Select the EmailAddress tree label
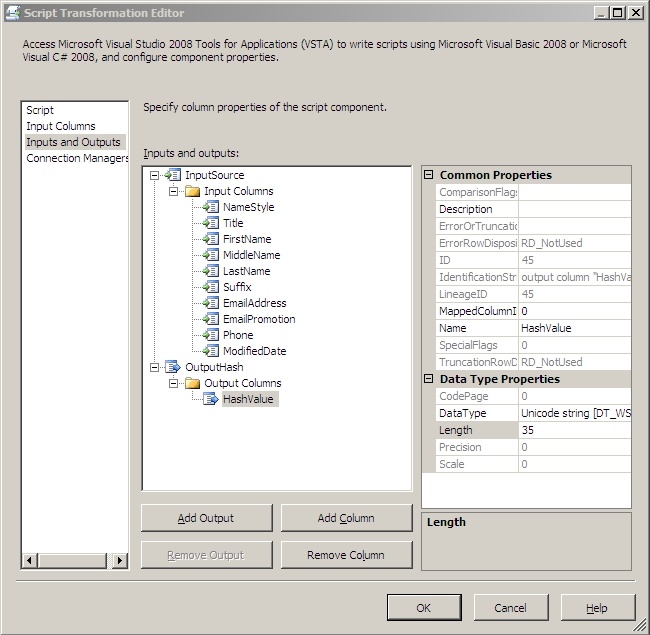This screenshot has width=650, height=635. (x=255, y=303)
